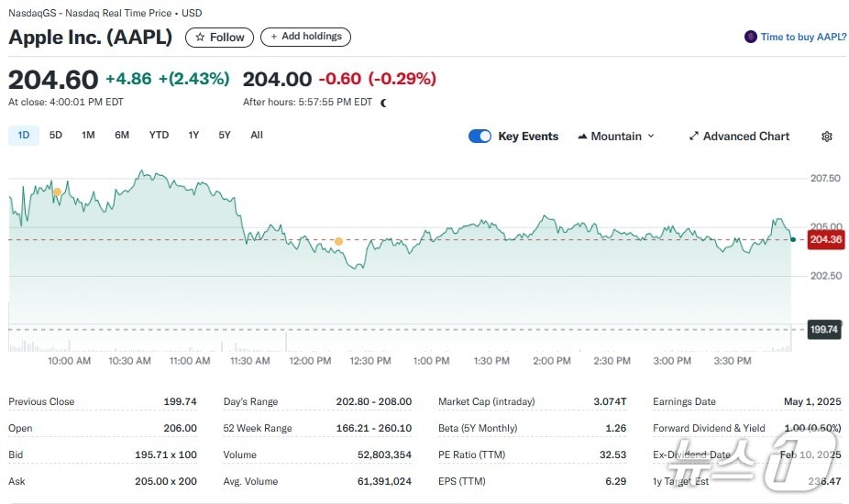849x504 pixels.
Task: Select the 1D time range tab
Action: tap(24, 136)
